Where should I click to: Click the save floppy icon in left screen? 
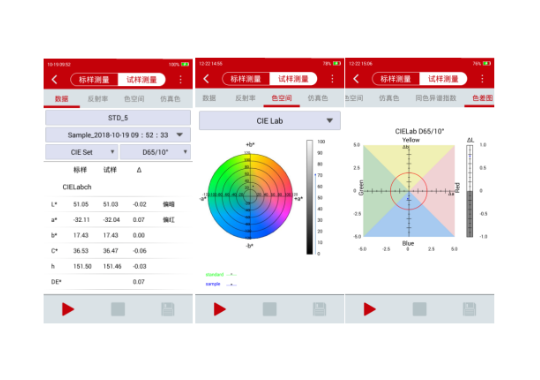(x=168, y=309)
